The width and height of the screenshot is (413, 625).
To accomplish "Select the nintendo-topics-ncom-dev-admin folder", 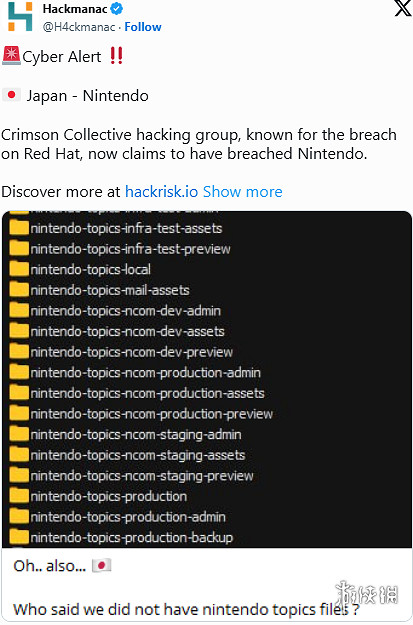I will (115, 311).
